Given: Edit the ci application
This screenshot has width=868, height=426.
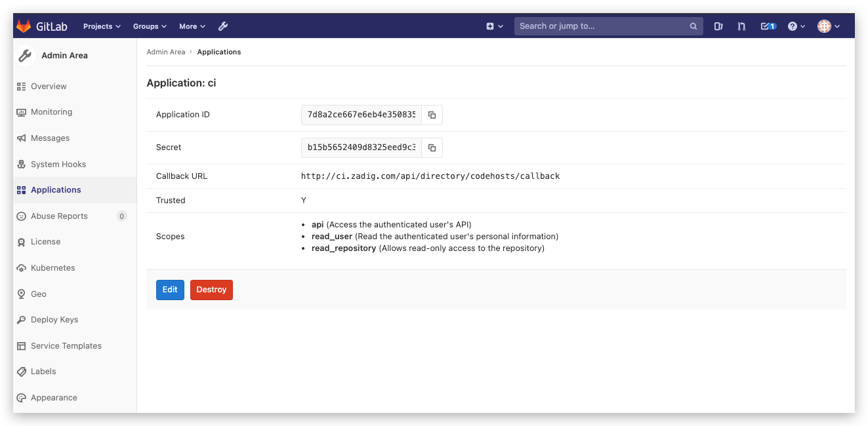Looking at the screenshot, I should pos(170,289).
